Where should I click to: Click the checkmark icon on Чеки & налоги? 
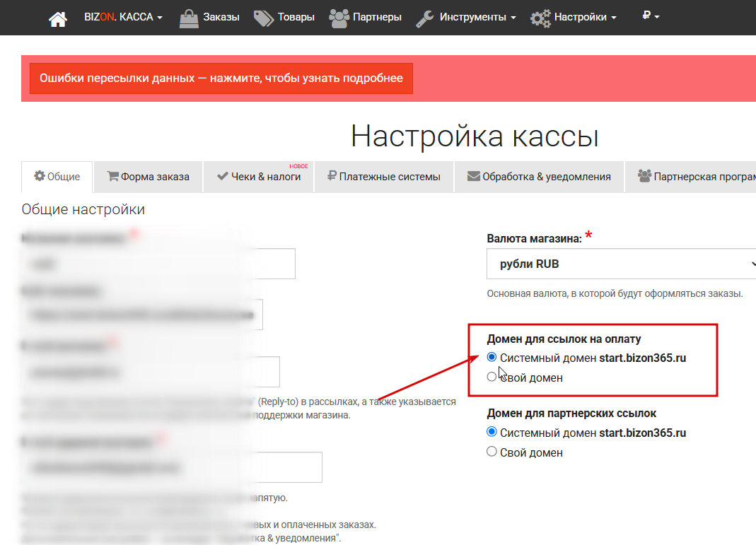click(x=222, y=177)
